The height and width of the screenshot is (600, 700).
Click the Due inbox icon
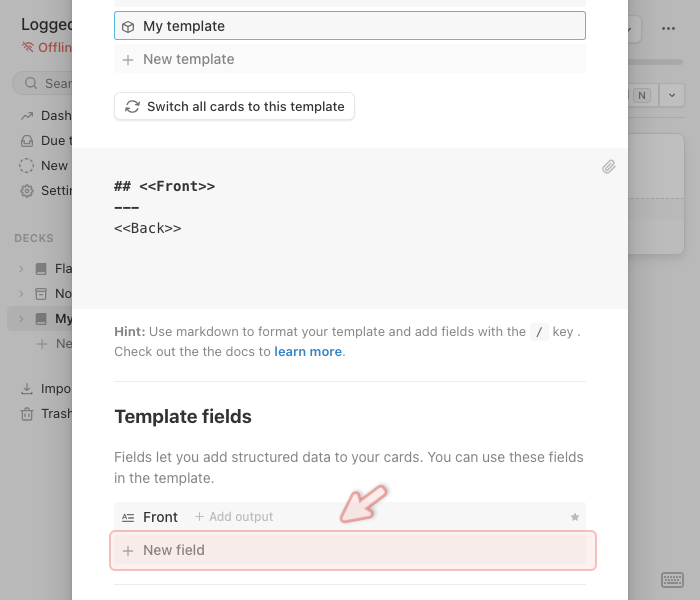point(27,141)
